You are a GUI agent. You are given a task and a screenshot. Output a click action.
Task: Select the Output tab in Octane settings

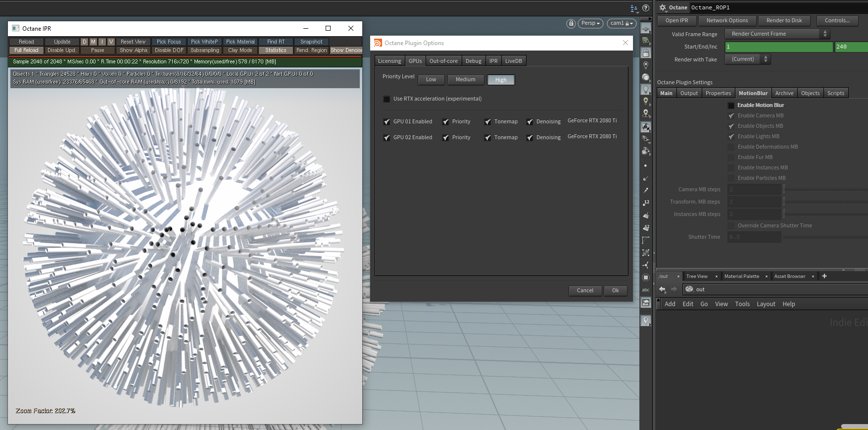click(x=689, y=93)
